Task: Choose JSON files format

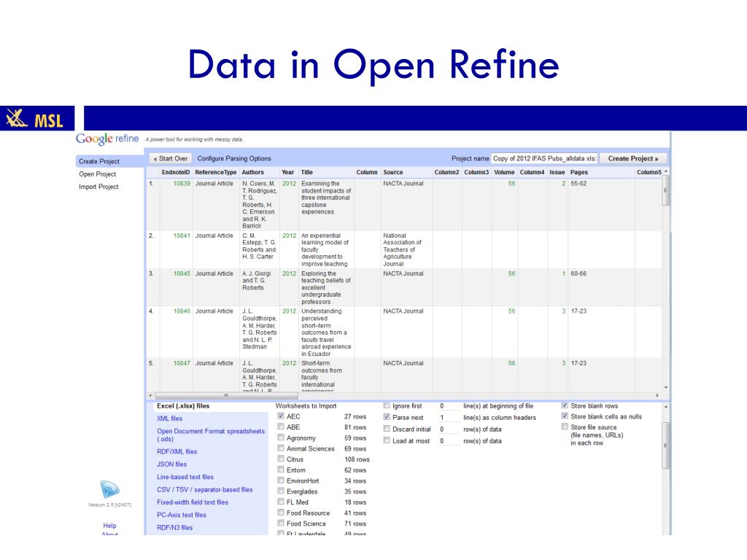Action: [x=171, y=464]
